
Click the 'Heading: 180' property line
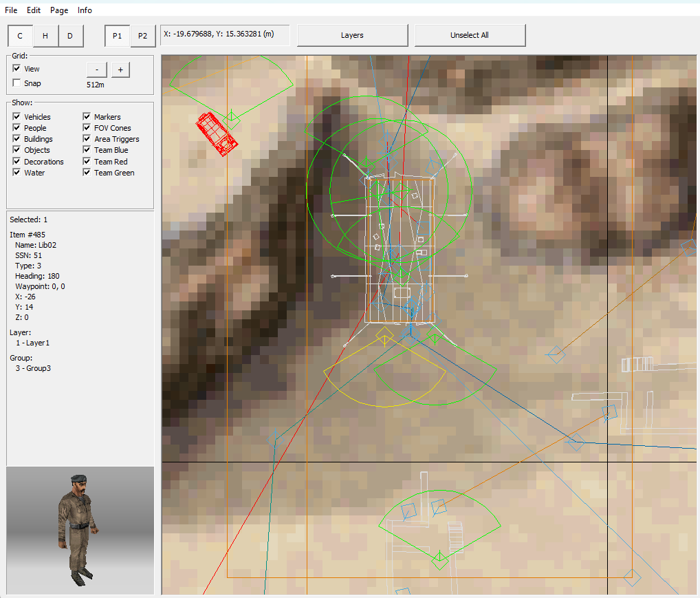click(x=37, y=276)
